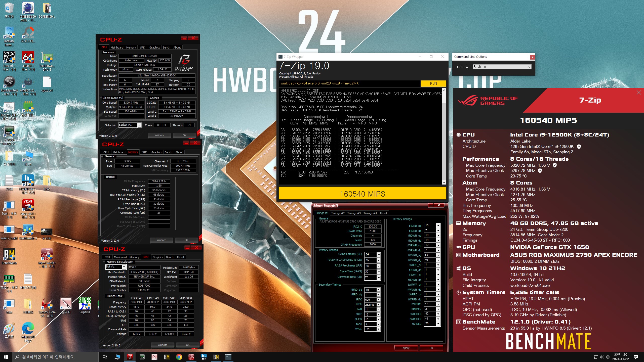
Task: Launch Geekbench 3 desktop icon
Action: point(28,232)
